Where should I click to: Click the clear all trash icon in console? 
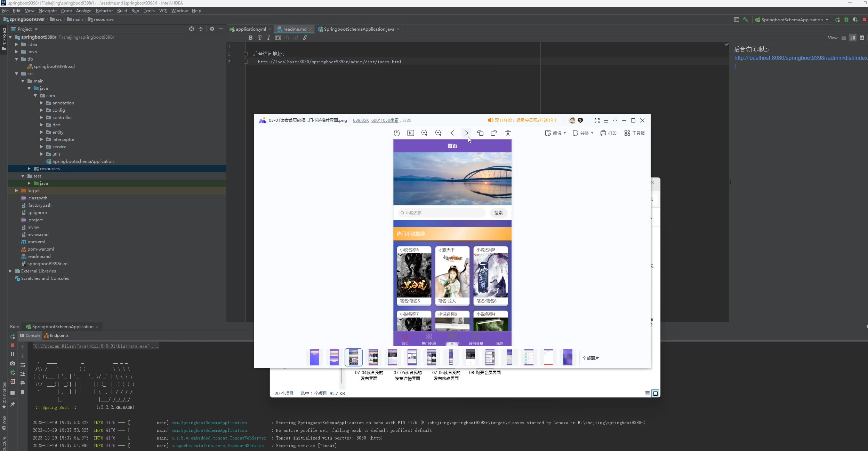coord(23,392)
